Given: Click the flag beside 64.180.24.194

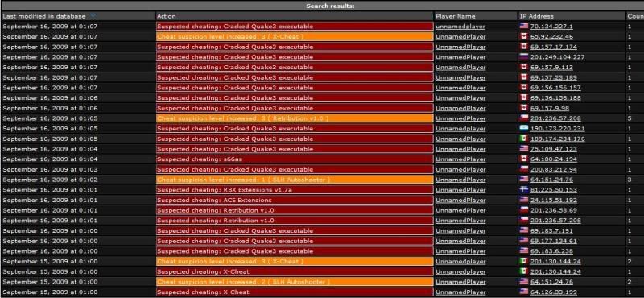Looking at the screenshot, I should click(x=524, y=159).
